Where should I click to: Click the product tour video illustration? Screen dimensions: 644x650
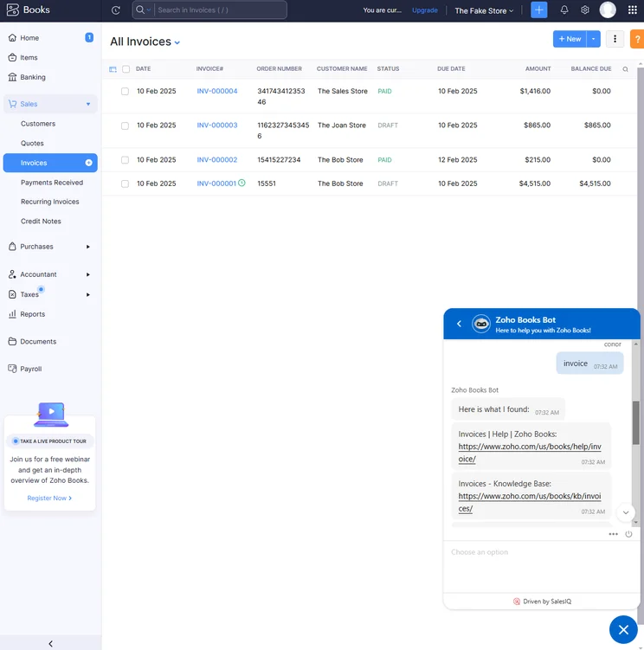pos(51,414)
